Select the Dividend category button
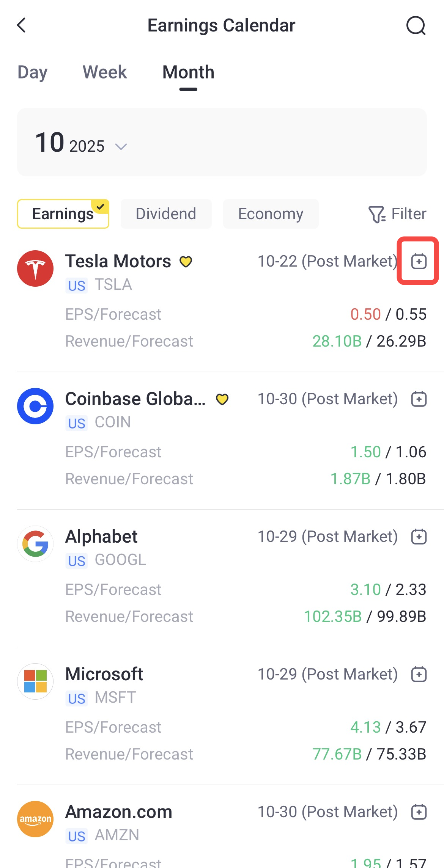The height and width of the screenshot is (868, 444). (x=166, y=214)
